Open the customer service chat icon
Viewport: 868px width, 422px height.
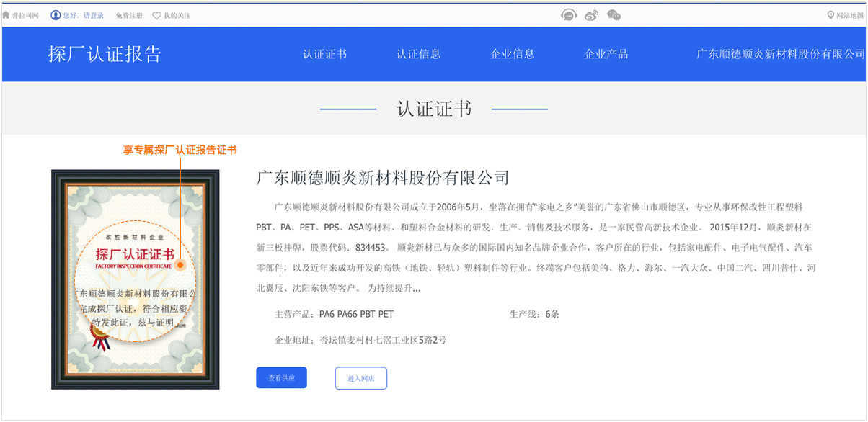click(x=569, y=15)
